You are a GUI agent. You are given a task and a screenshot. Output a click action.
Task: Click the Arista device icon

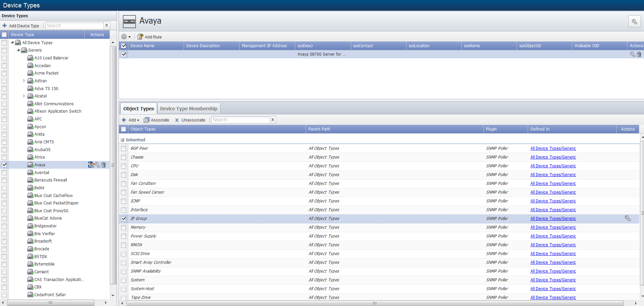tap(30, 134)
